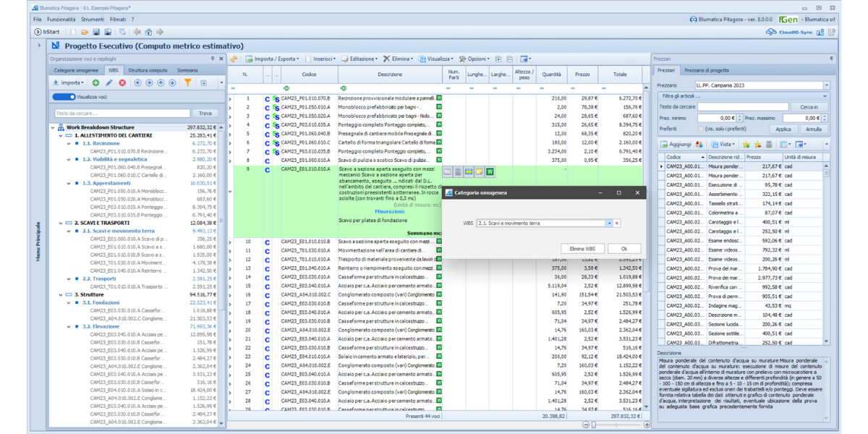
Task: Click the WBS search text field
Action: pos(122,114)
